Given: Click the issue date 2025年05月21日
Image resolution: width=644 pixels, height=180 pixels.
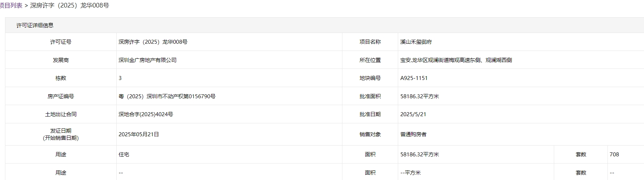Looking at the screenshot, I should pos(139,134).
